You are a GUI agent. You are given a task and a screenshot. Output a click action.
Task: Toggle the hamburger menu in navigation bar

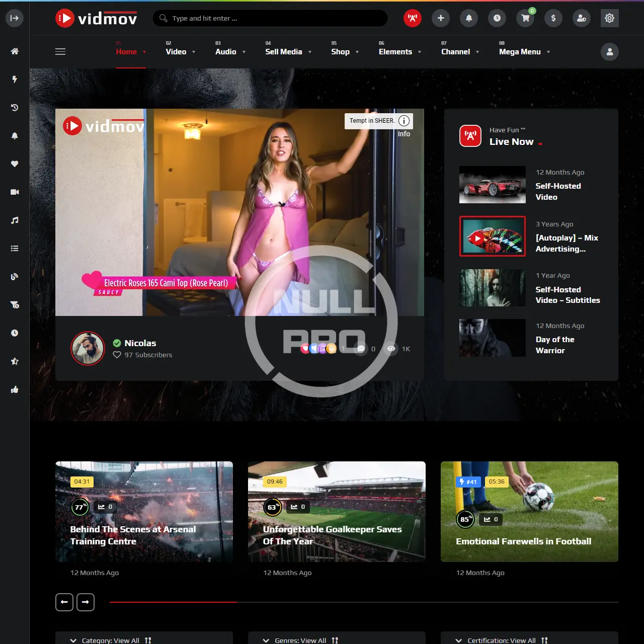point(60,51)
